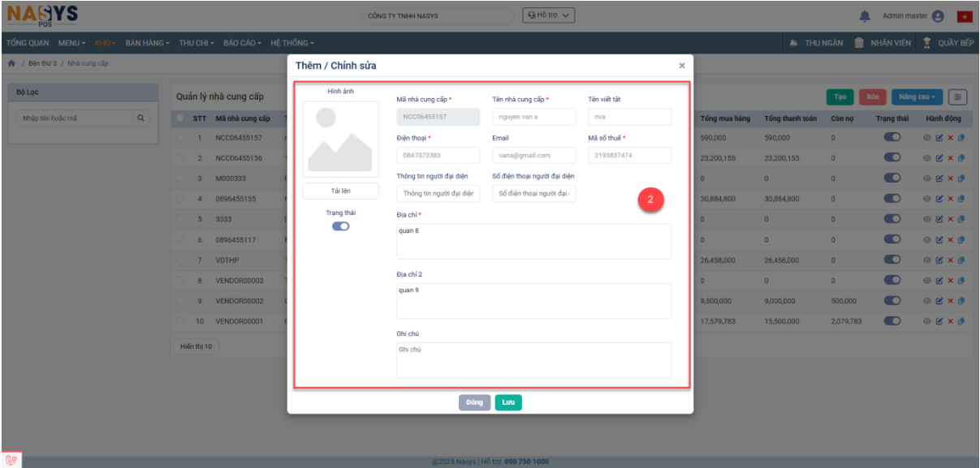The image size is (980, 468).
Task: Open the BÁO CÁO menu dropdown
Action: pyautogui.click(x=241, y=43)
